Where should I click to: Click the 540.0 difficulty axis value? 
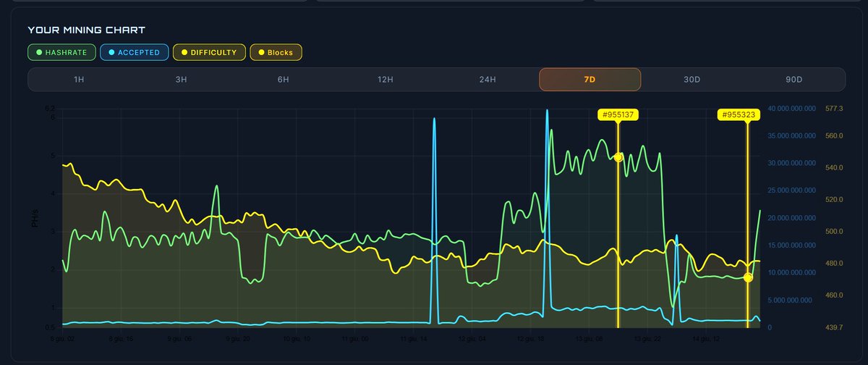click(x=834, y=168)
